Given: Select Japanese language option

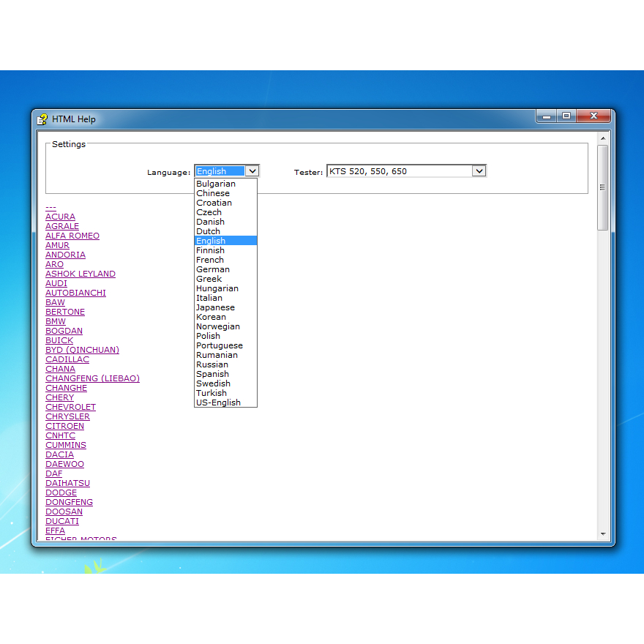Looking at the screenshot, I should [225, 307].
